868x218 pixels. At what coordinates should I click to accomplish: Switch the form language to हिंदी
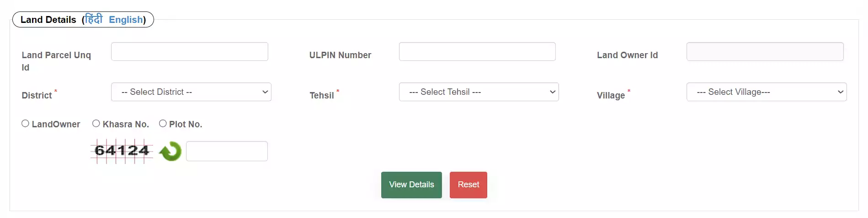click(94, 19)
